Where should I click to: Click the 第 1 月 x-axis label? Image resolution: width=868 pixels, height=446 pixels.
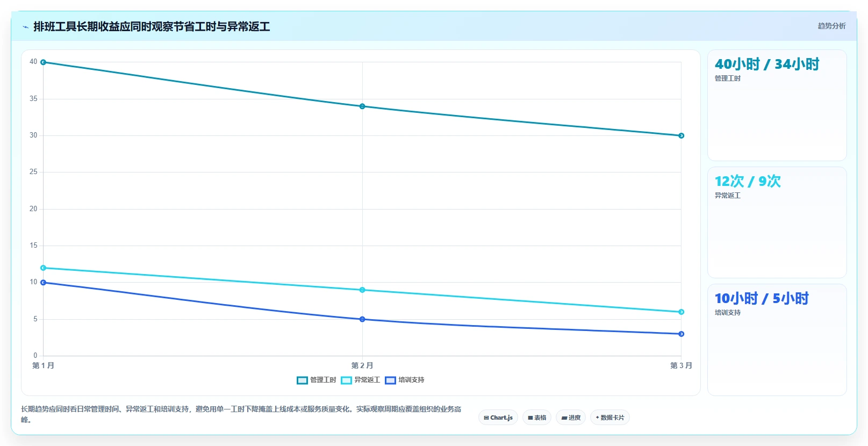pos(44,365)
